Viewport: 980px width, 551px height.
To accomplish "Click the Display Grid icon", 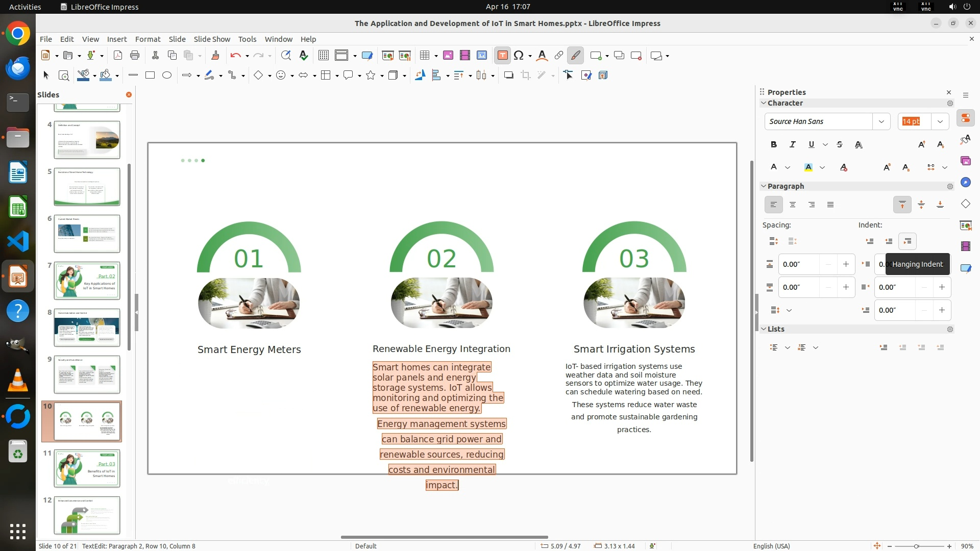I will pos(323,56).
